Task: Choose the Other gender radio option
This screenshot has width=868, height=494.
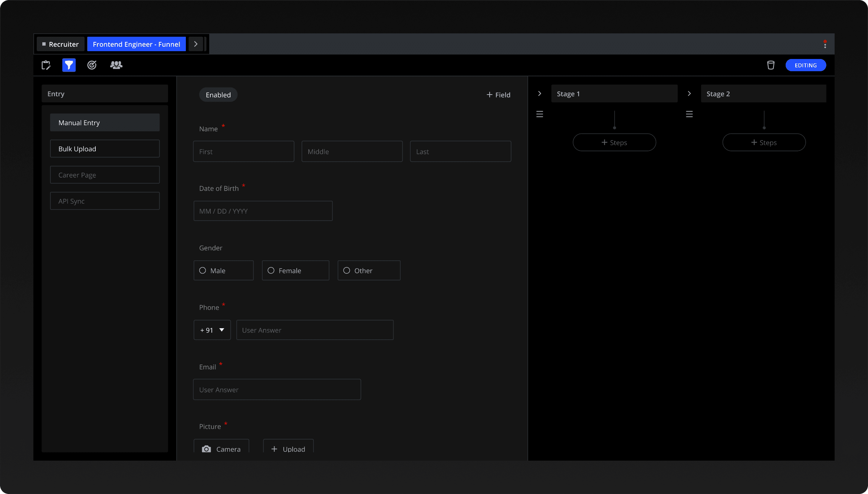Action: (x=346, y=270)
